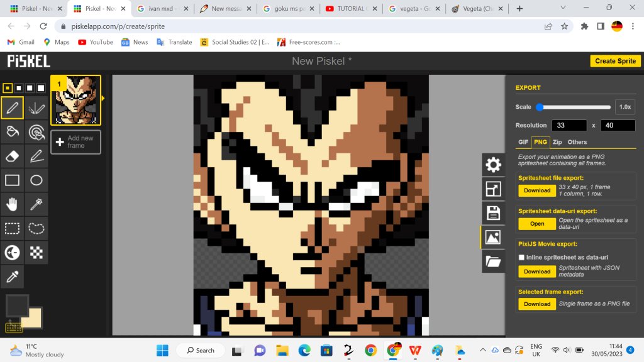Image resolution: width=644 pixels, height=362 pixels.
Task: Select the Lasso selection tool
Action: click(x=36, y=228)
